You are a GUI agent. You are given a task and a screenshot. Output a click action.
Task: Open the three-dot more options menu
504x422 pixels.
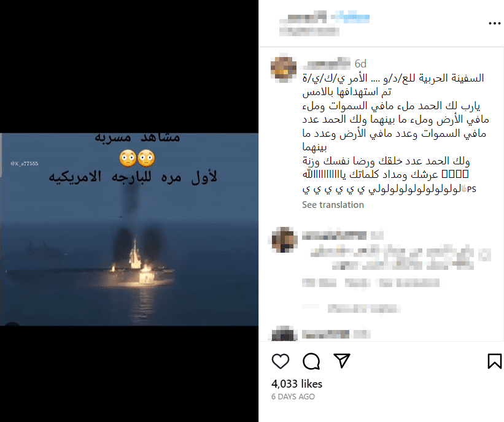[494, 23]
